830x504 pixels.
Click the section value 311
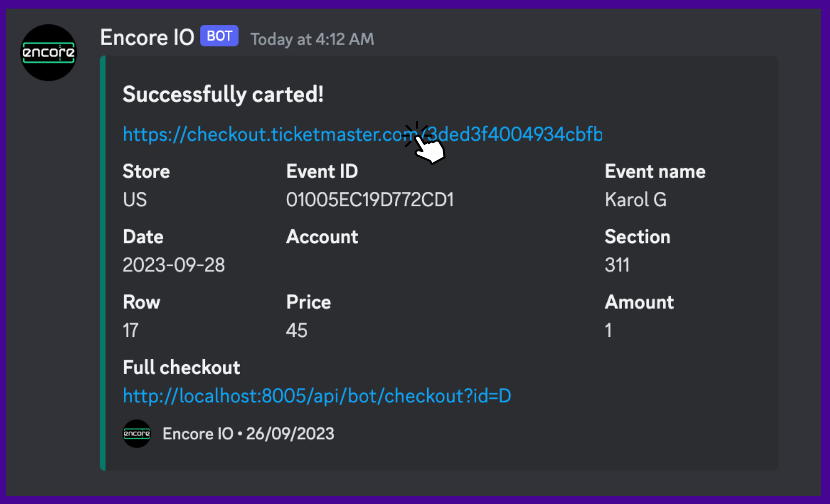[x=617, y=265]
